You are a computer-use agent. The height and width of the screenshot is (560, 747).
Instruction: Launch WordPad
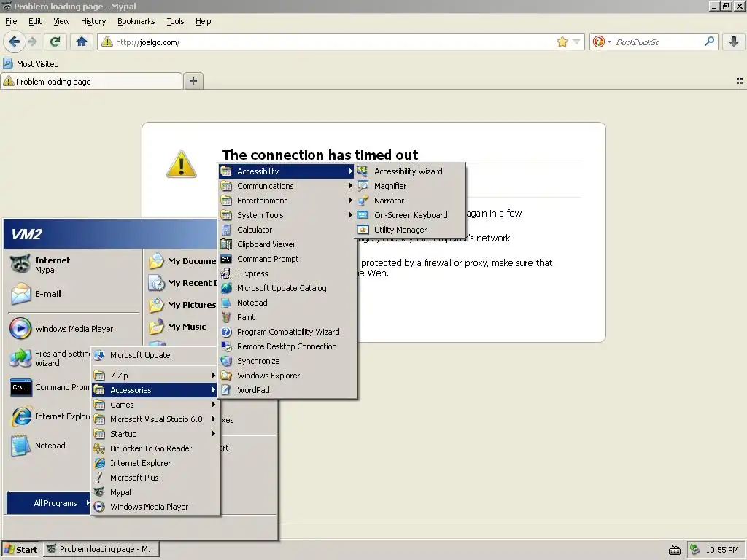point(287,390)
